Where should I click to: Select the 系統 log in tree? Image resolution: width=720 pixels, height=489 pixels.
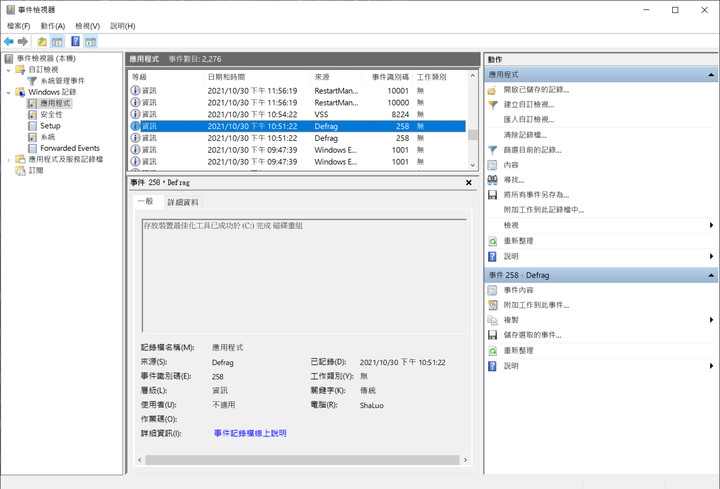(x=48, y=137)
